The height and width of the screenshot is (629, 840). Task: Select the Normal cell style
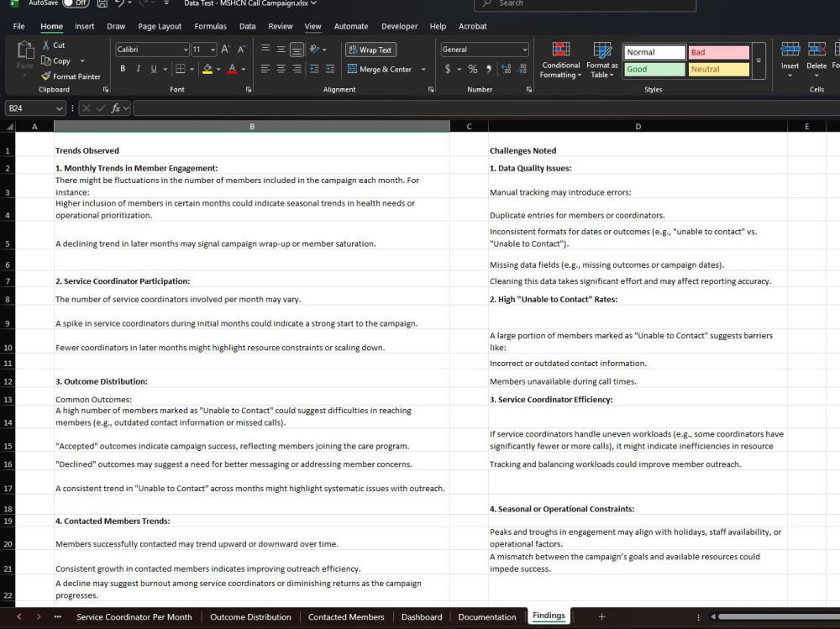tap(654, 52)
